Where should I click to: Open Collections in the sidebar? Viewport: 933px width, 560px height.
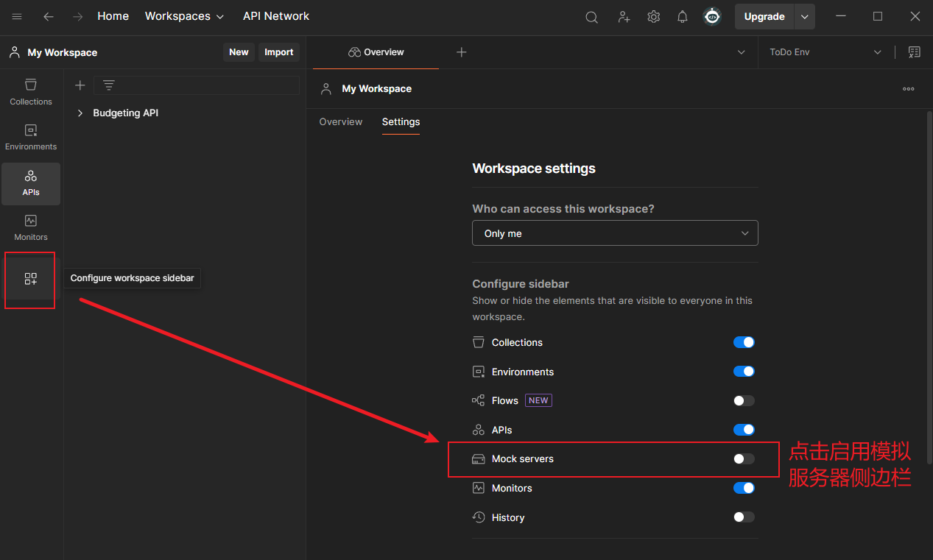click(31, 92)
